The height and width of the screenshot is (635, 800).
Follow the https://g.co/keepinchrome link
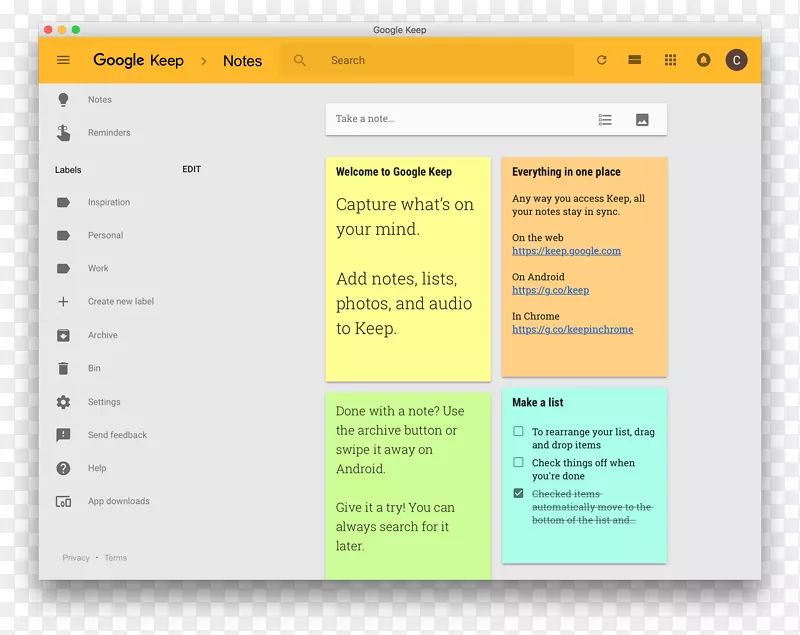click(x=572, y=329)
